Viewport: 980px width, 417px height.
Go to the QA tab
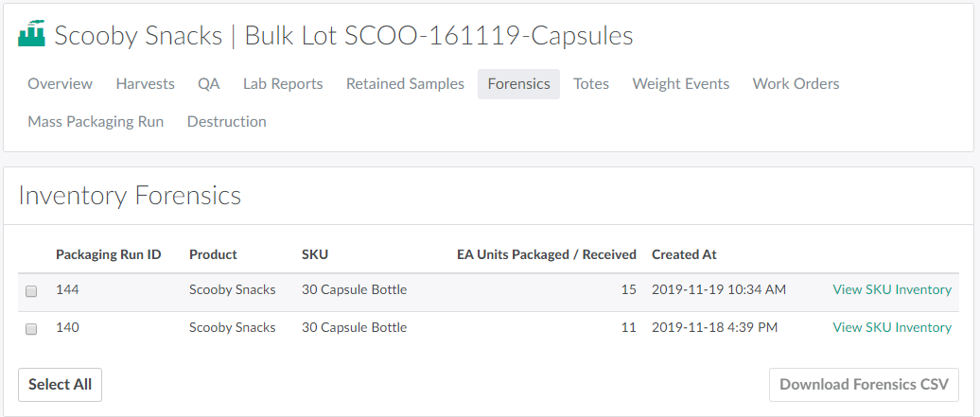[208, 84]
